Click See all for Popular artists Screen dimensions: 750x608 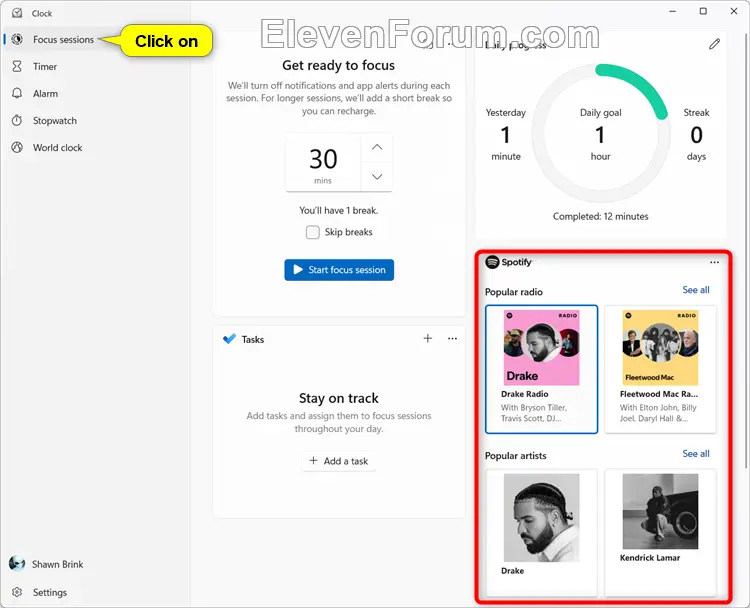696,453
